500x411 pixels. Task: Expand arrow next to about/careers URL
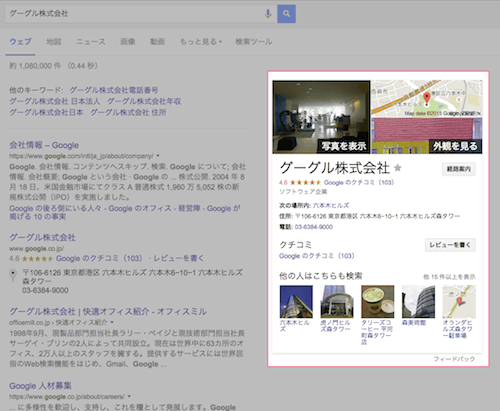pyautogui.click(x=129, y=397)
